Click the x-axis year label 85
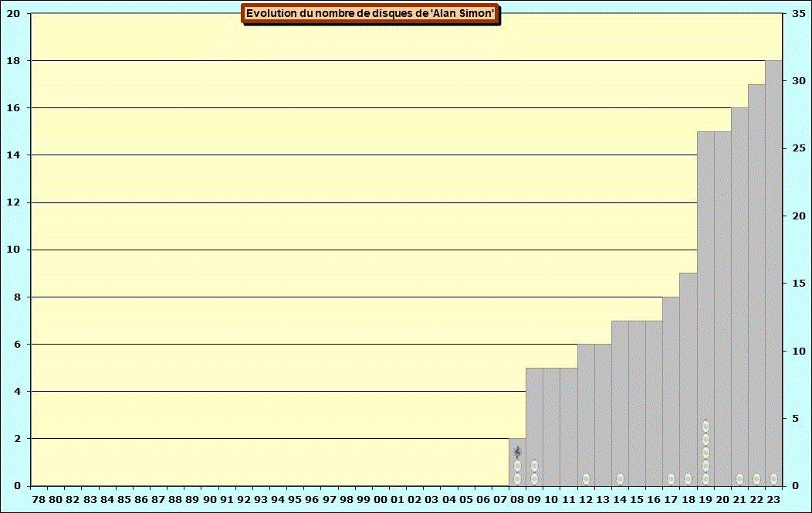 (x=124, y=500)
